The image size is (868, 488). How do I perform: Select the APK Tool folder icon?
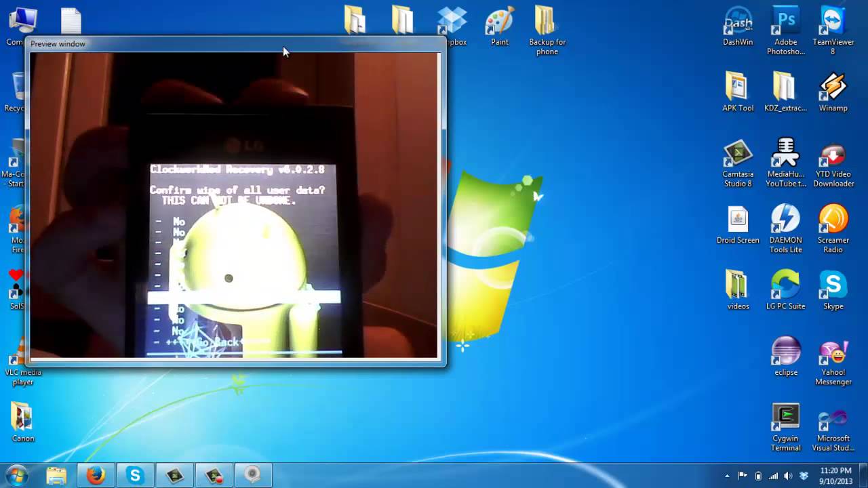pyautogui.click(x=738, y=92)
